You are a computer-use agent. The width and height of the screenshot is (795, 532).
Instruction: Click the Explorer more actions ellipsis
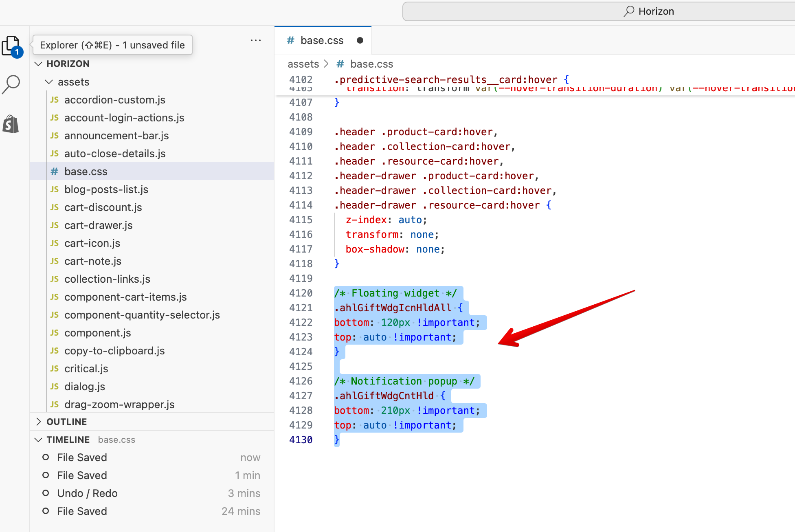(256, 40)
